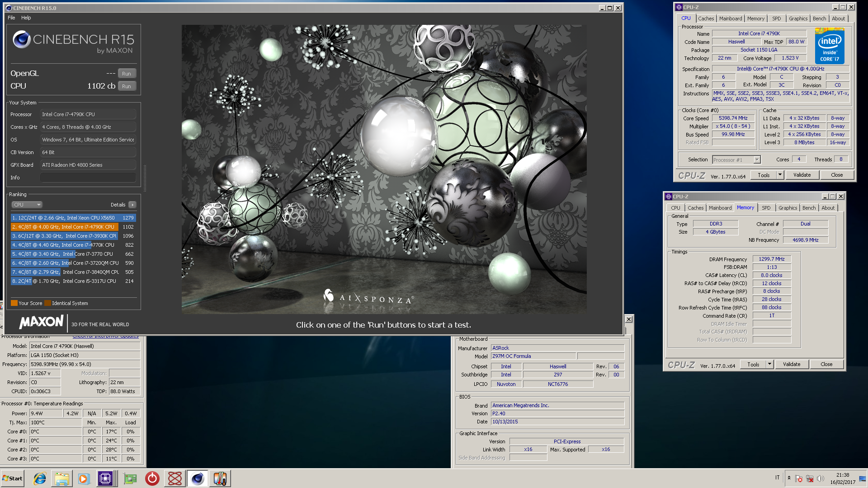Click the upper CPU-Z window title icon
The image size is (868, 488).
pyautogui.click(x=679, y=7)
